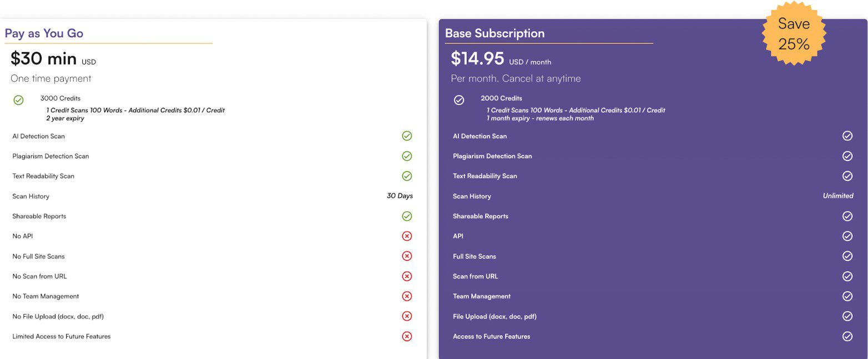Click the green checkmark beside AI Detection Scan
Image resolution: width=868 pixels, height=359 pixels.
[x=407, y=136]
